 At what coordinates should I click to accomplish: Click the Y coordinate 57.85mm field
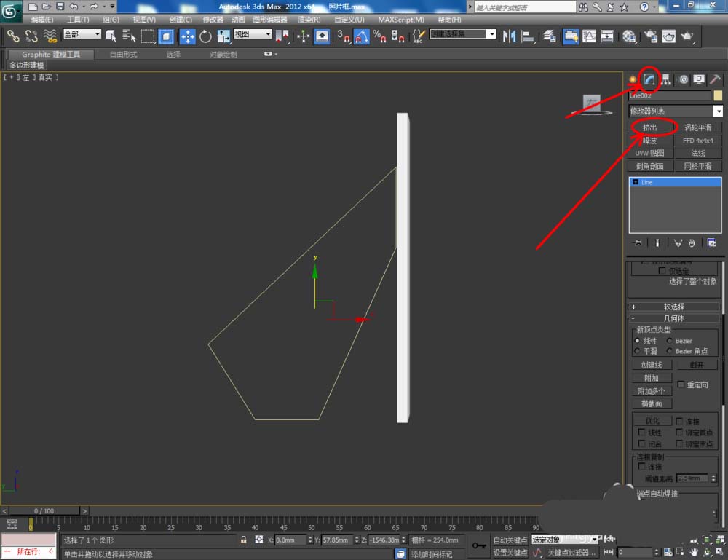click(x=338, y=540)
